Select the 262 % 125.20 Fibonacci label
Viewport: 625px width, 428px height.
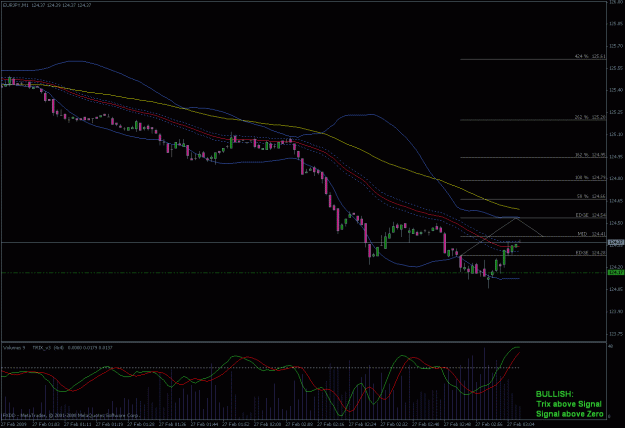(x=590, y=117)
